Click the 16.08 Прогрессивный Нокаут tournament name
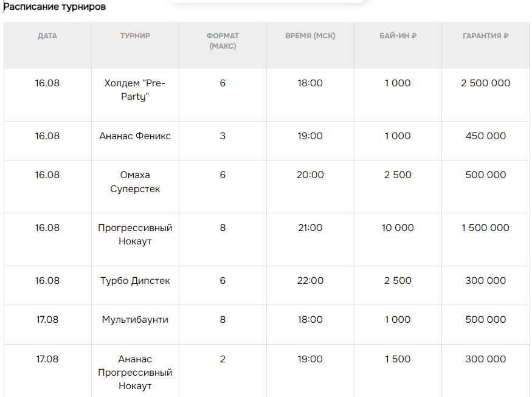The height and width of the screenshot is (397, 532). click(135, 235)
